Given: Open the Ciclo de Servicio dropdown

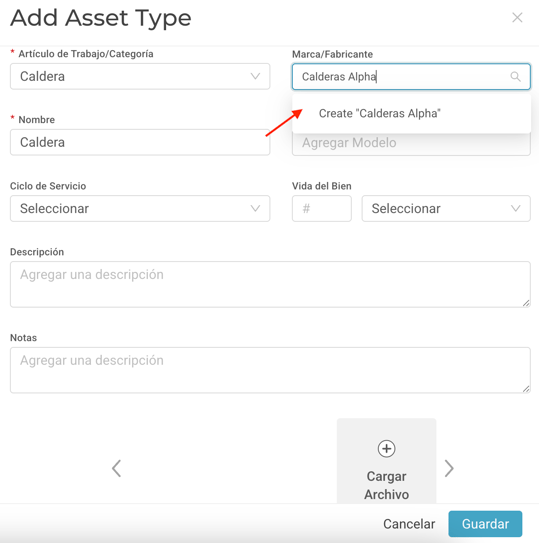Looking at the screenshot, I should click(x=140, y=208).
